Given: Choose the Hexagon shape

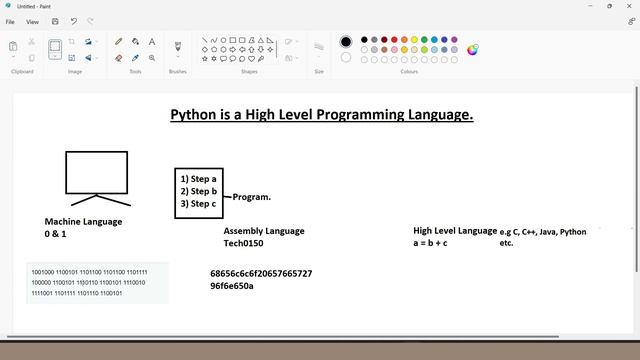Looking at the screenshot, I should (223, 49).
